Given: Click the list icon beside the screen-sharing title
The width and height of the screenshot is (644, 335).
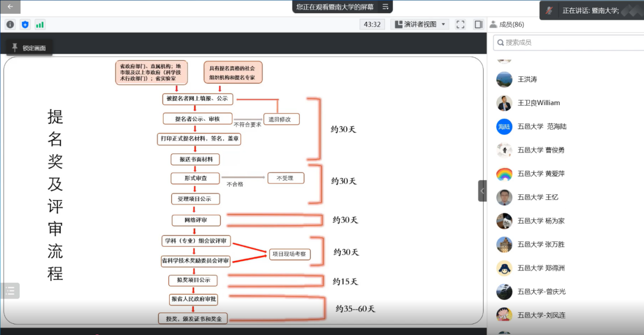Looking at the screenshot, I should 385,8.
